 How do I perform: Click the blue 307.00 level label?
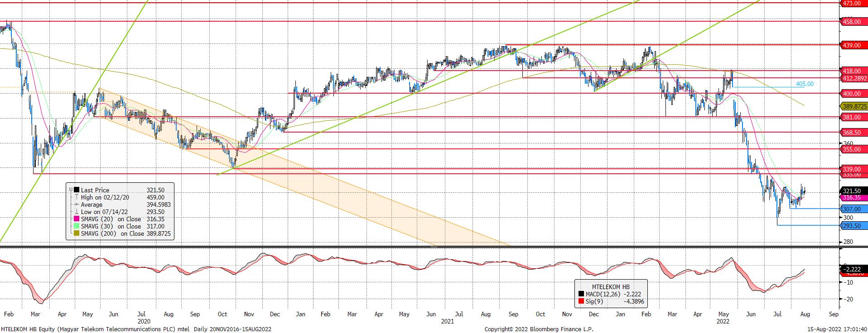point(854,209)
